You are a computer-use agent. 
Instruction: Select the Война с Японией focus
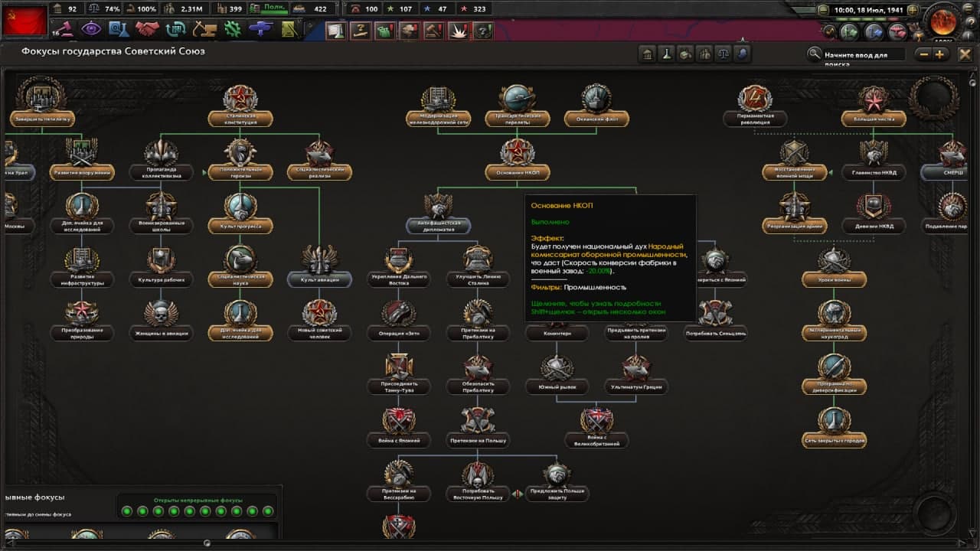tap(399, 427)
